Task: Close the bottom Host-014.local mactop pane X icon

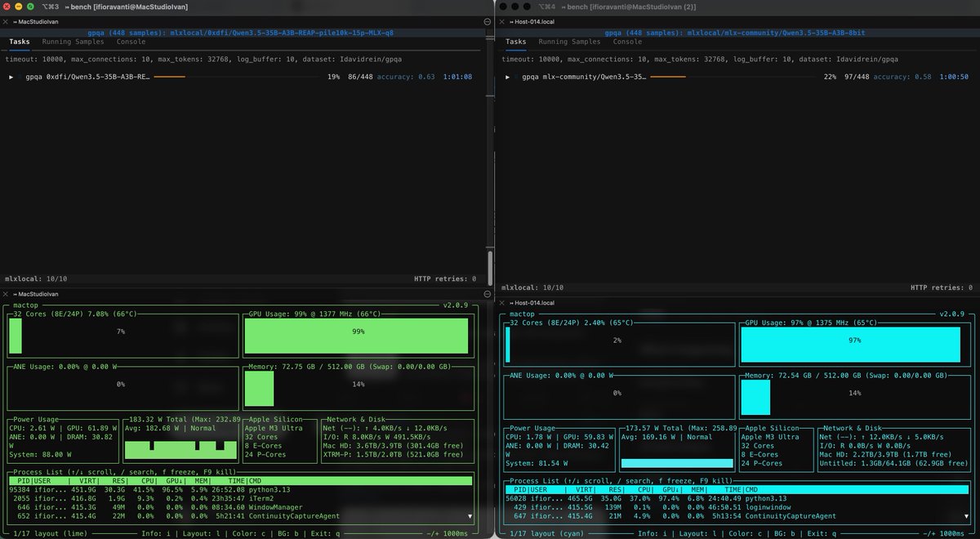Action: click(501, 302)
